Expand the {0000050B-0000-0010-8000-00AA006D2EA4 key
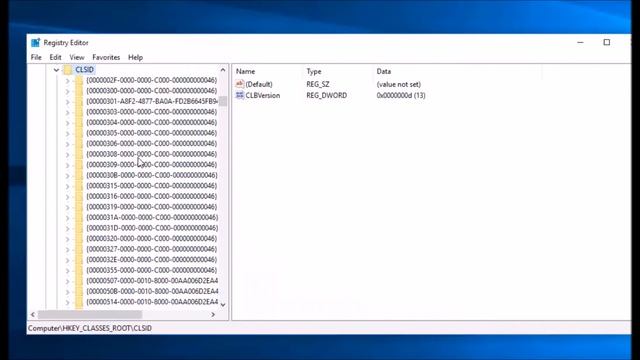 (67, 292)
